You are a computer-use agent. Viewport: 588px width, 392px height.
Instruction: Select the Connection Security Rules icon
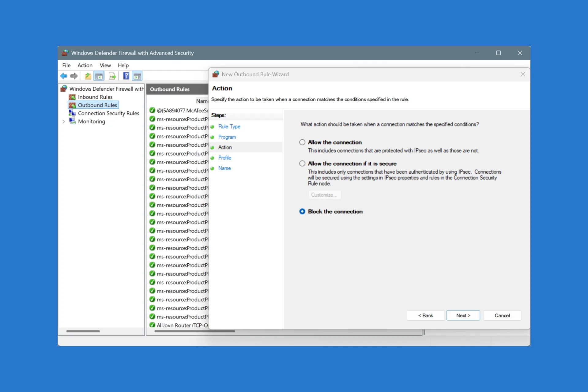[x=72, y=113]
